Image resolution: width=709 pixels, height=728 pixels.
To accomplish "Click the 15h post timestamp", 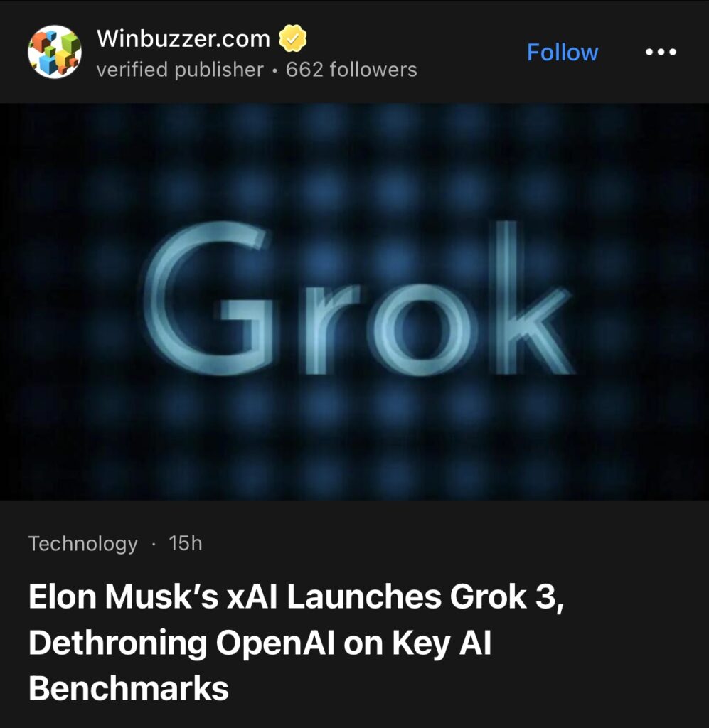I will [186, 543].
